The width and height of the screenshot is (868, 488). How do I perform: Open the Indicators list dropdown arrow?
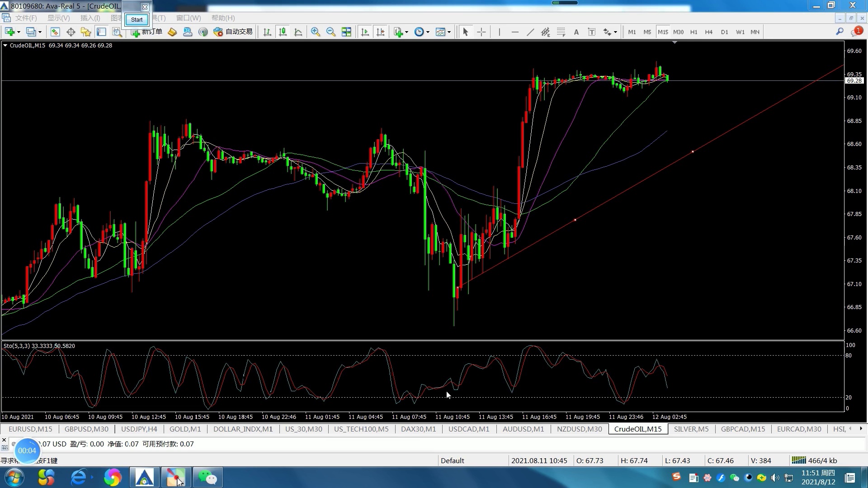[407, 32]
